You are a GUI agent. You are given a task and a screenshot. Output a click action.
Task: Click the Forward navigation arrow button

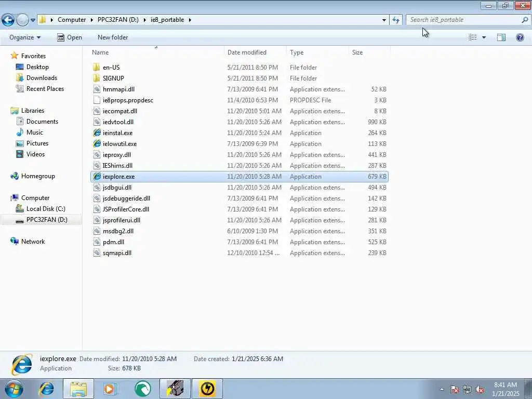(22, 20)
